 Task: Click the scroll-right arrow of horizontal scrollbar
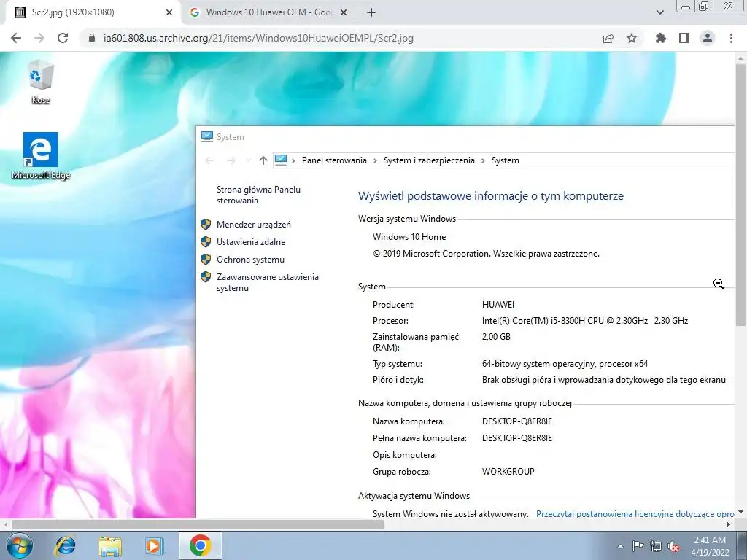point(729,524)
